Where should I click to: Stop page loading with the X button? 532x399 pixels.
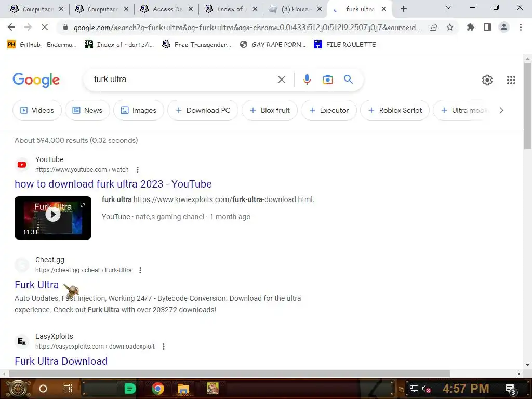pyautogui.click(x=45, y=27)
